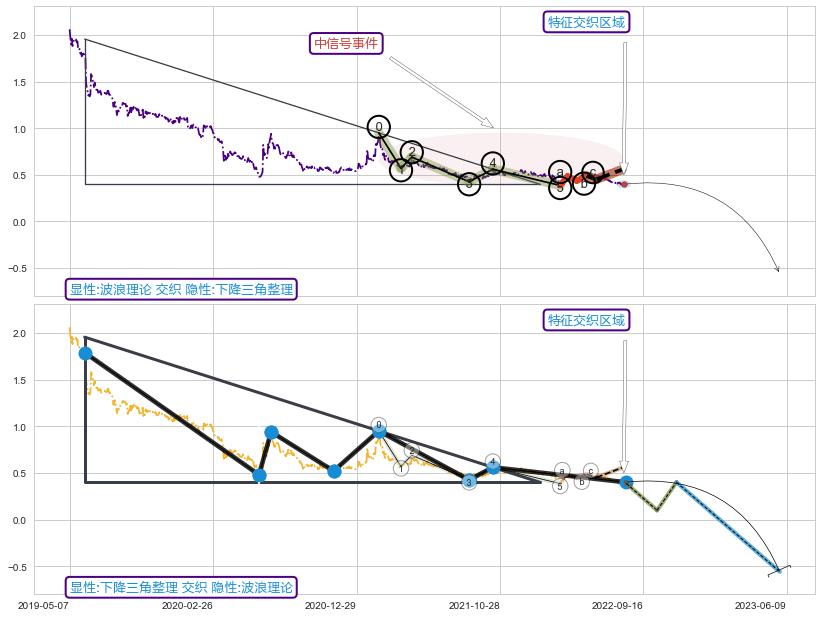The image size is (822, 617).
Task: Click the 2020-12-29 date tick label
Action: click(331, 605)
